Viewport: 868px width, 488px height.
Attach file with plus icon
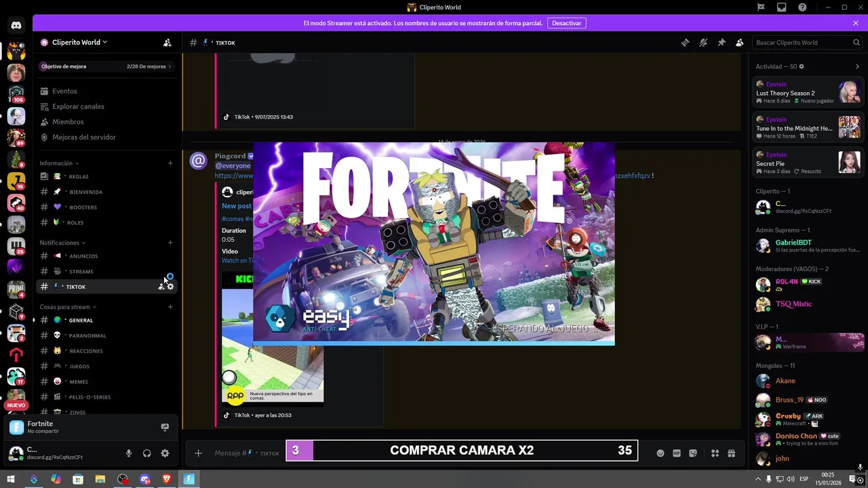point(198,453)
